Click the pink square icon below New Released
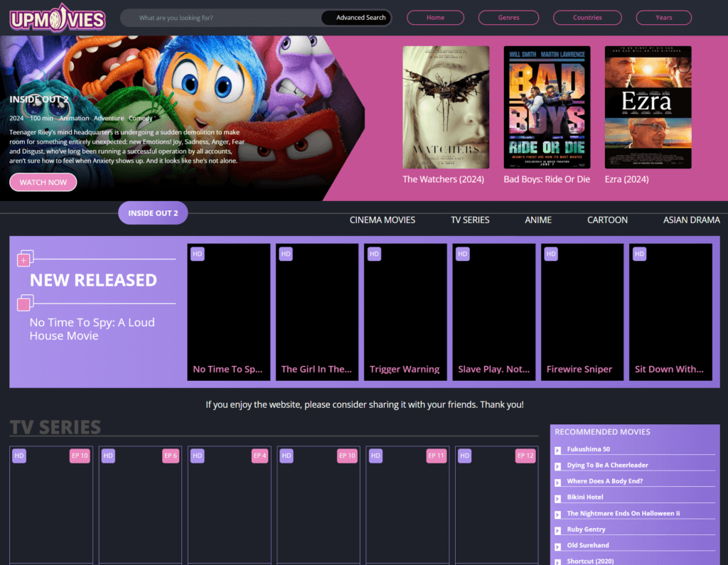 point(23,304)
